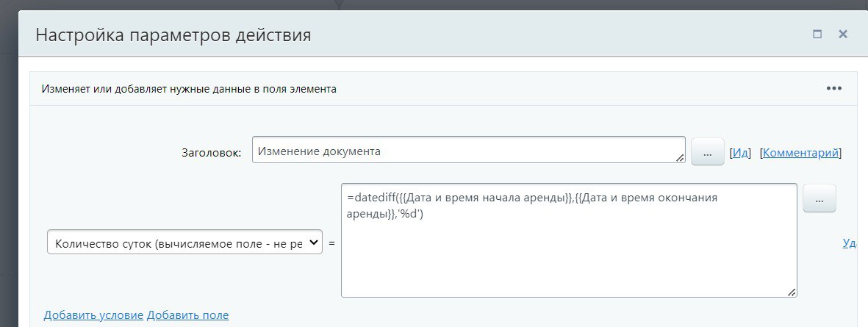Grab the resize handle of the formula textarea
The width and height of the screenshot is (868, 327).
click(x=792, y=292)
